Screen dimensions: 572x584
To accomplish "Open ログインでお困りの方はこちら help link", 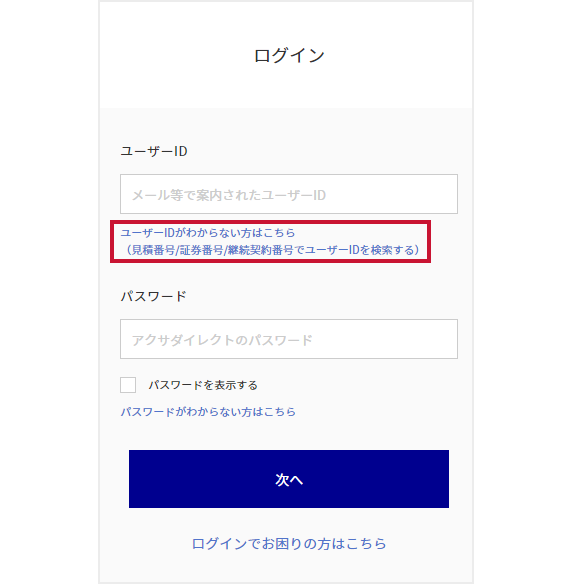I will pos(289,544).
